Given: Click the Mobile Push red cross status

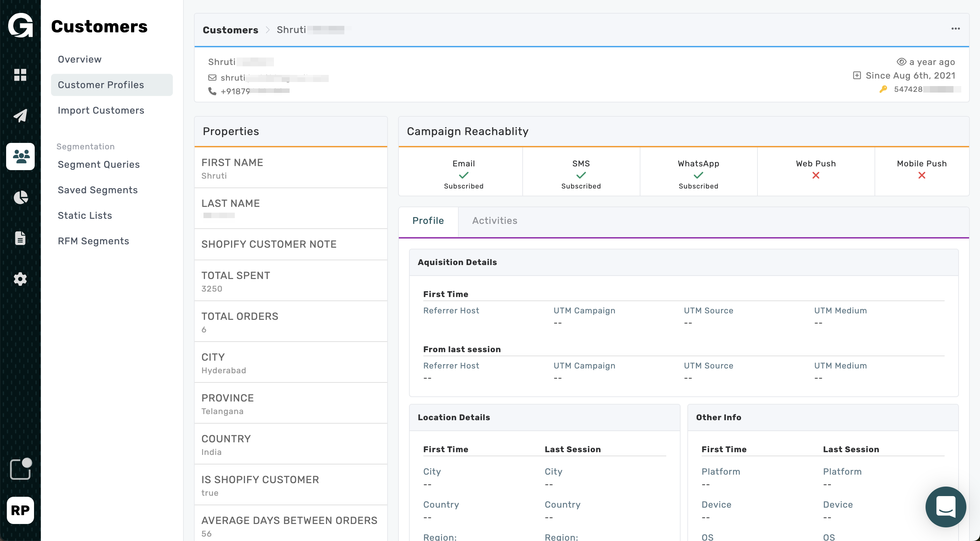Looking at the screenshot, I should 921,175.
